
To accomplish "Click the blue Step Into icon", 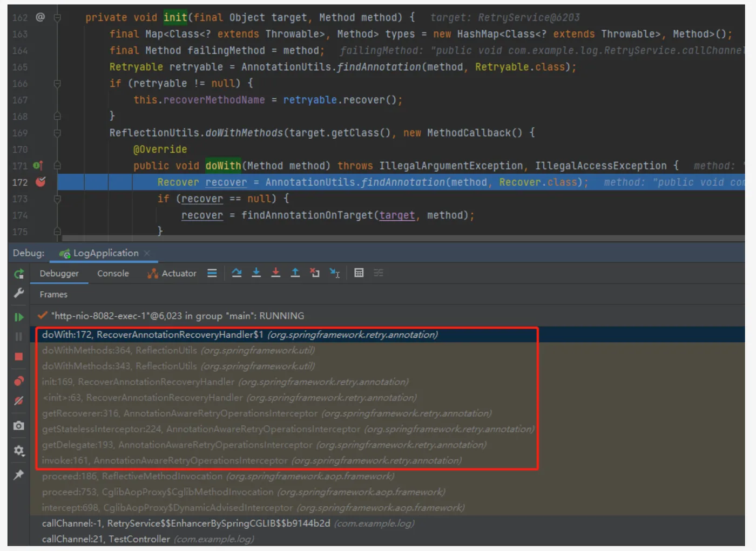I will 256,273.
